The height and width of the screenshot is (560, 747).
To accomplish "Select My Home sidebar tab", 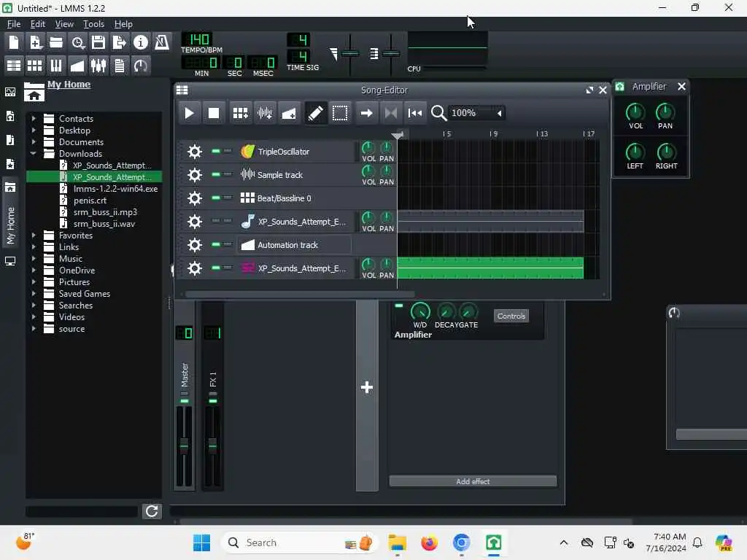I will pos(10,214).
